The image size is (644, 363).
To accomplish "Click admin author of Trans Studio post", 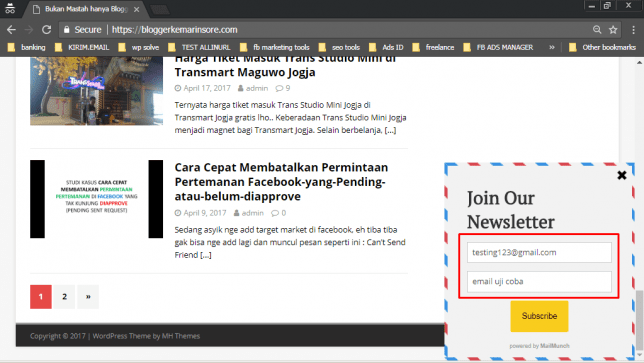I will 257,88.
